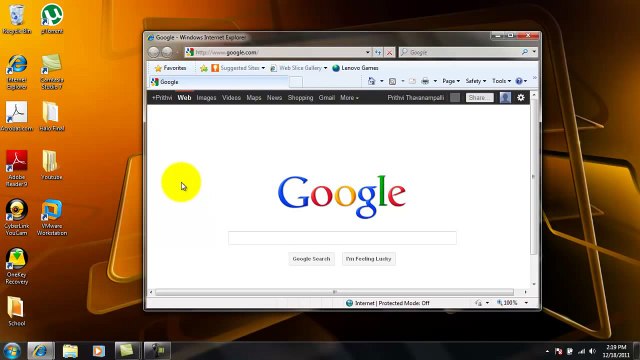
Task: Click in the Google search text field
Action: (342, 238)
